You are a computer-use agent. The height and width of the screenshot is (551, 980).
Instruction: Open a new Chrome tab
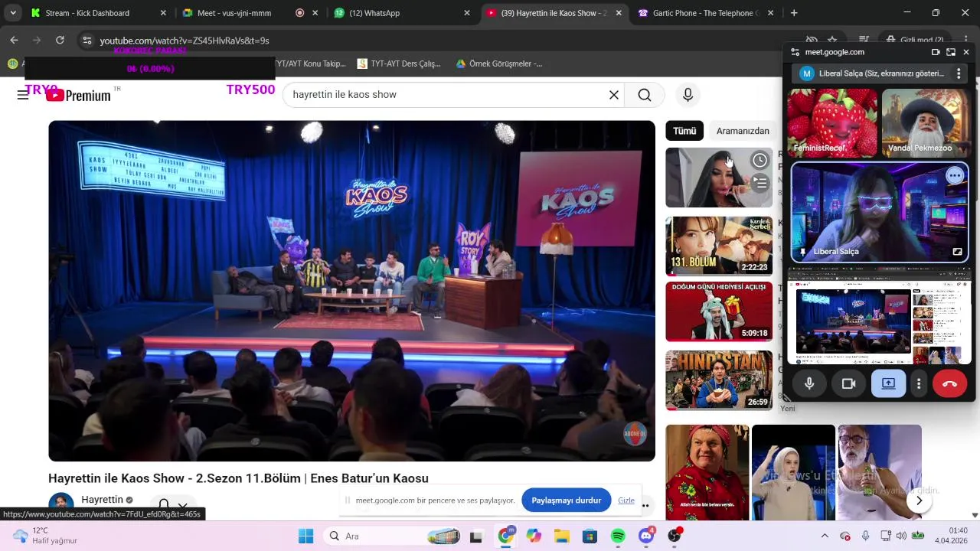794,13
